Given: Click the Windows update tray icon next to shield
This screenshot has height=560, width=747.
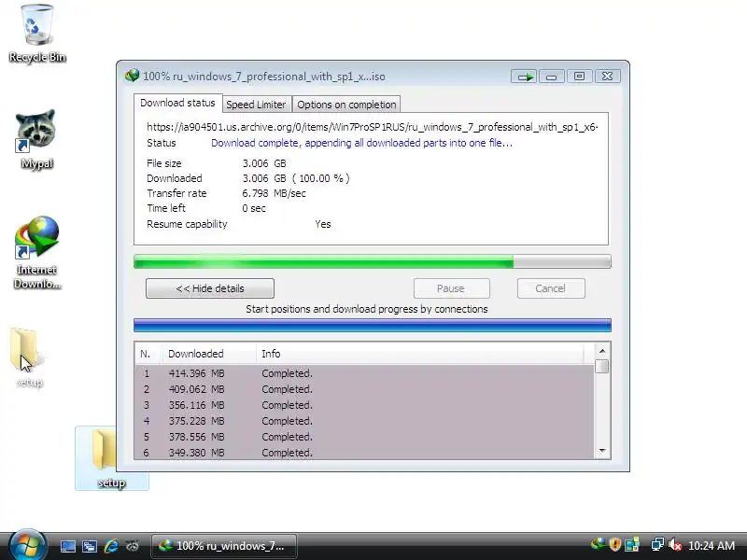Looking at the screenshot, I should 632,544.
